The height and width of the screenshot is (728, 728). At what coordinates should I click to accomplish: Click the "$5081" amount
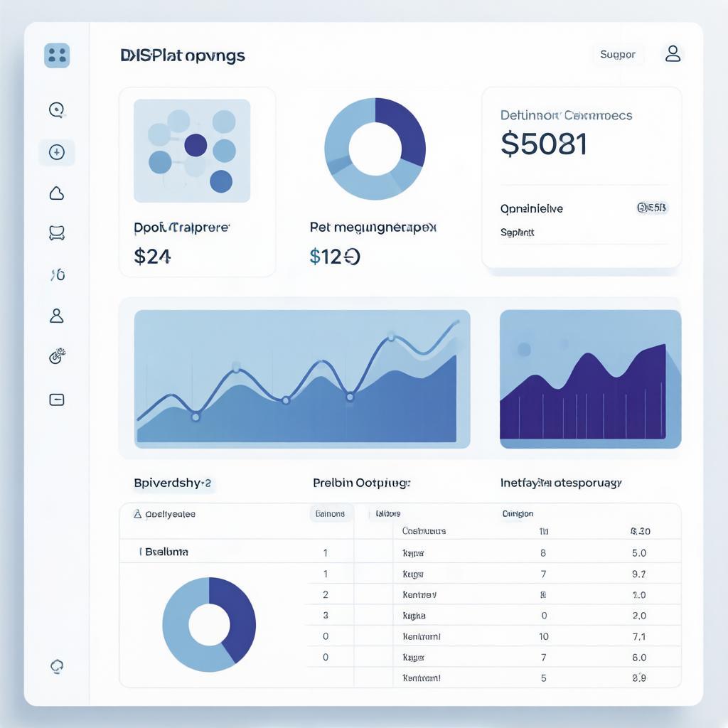point(544,144)
